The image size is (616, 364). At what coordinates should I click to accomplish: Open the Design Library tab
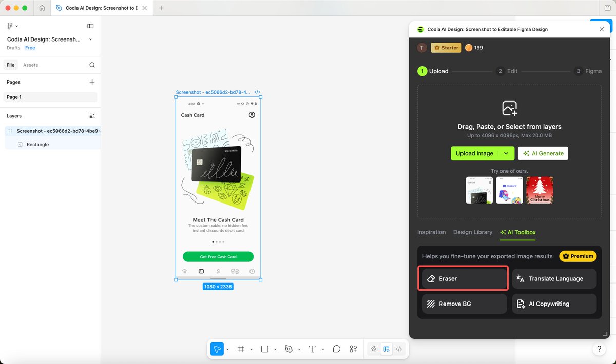click(473, 232)
